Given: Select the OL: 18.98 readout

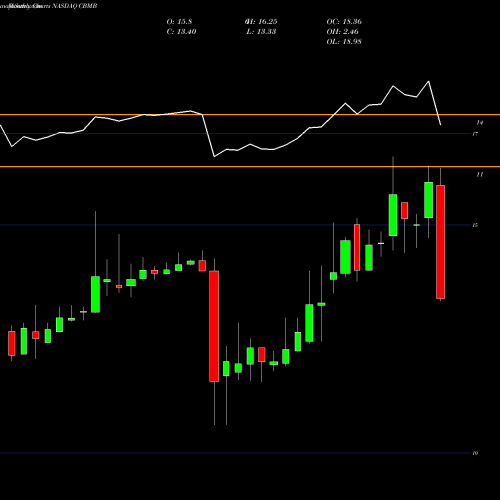Looking at the screenshot, I should [x=344, y=42].
